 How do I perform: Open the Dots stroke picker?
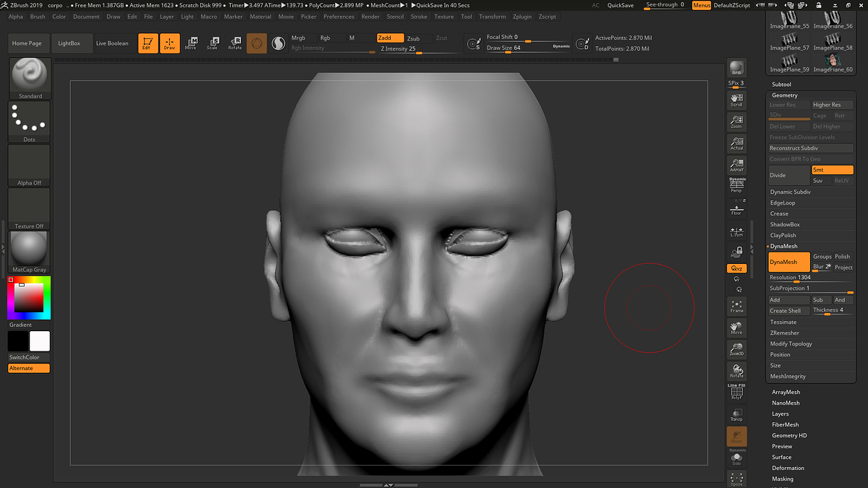30,122
